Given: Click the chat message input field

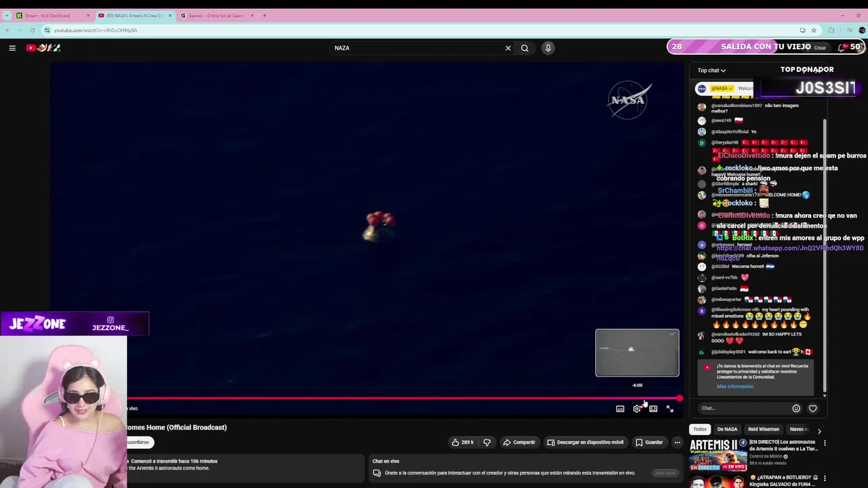Looking at the screenshot, I should coord(743,408).
